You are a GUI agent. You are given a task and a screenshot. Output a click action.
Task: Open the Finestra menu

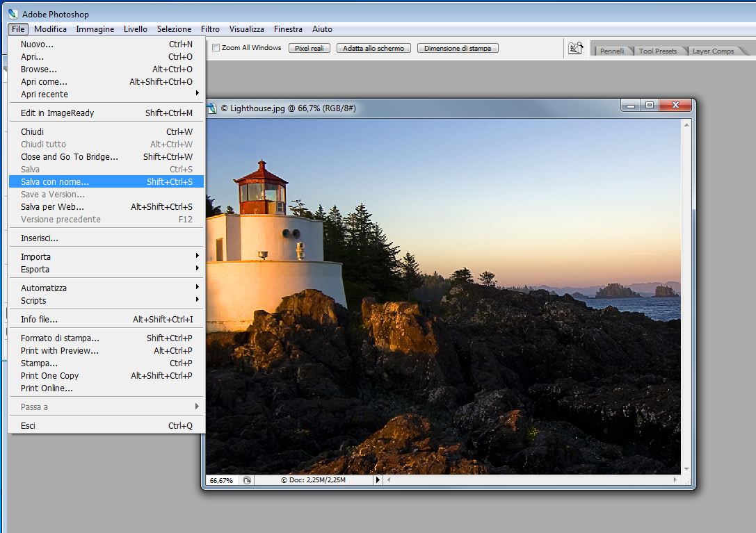click(x=288, y=29)
